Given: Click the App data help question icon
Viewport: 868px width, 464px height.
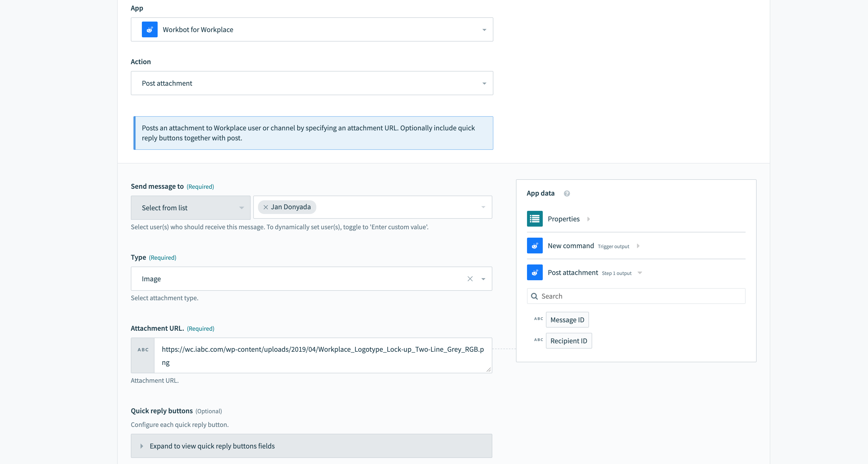Looking at the screenshot, I should point(567,193).
